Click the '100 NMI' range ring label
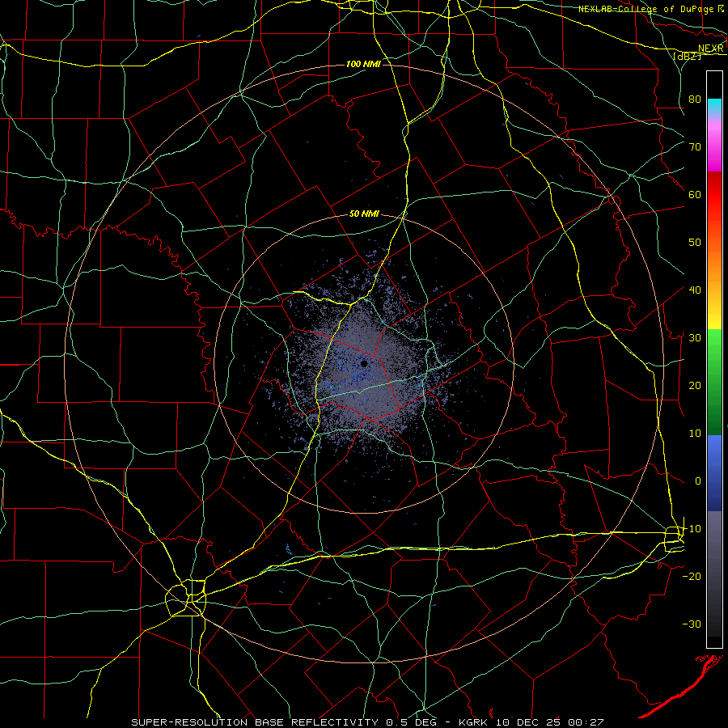Screen dimensions: 728x728 363,64
